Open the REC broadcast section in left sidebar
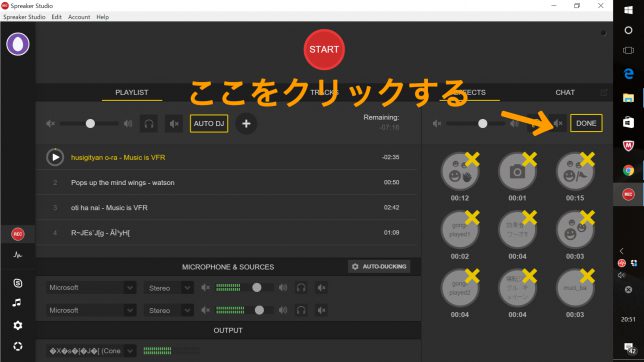Viewport: 644px width, 362px height. click(18, 234)
